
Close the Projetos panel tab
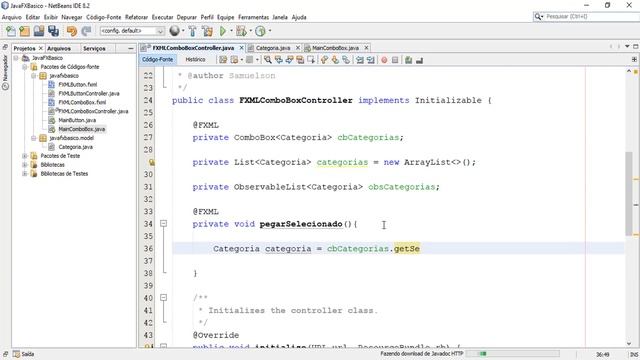(x=40, y=48)
